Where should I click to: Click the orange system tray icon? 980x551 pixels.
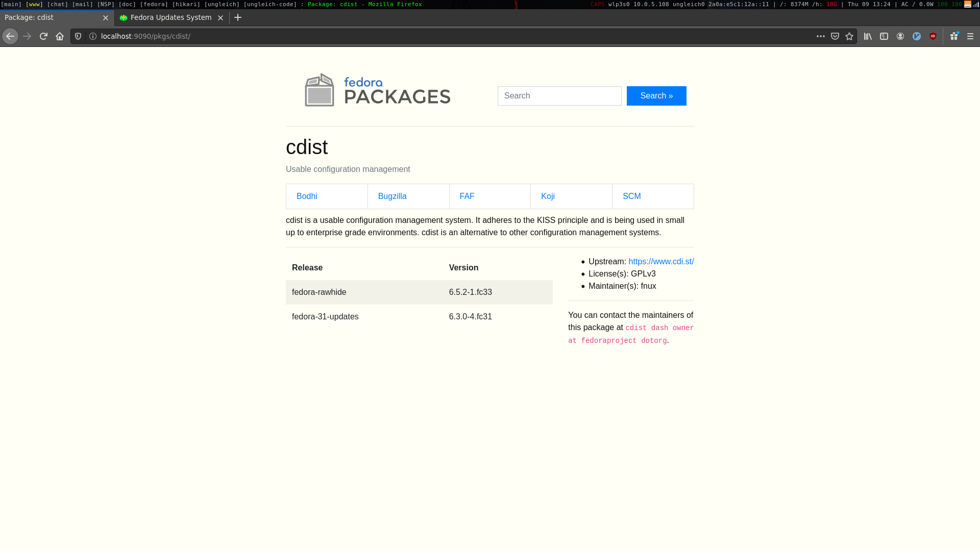[x=968, y=4]
